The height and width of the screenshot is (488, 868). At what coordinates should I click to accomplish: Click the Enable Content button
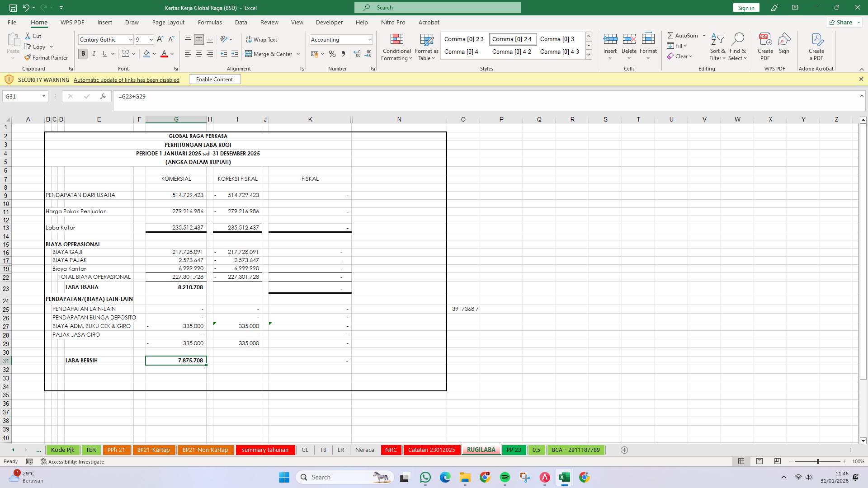pos(214,79)
